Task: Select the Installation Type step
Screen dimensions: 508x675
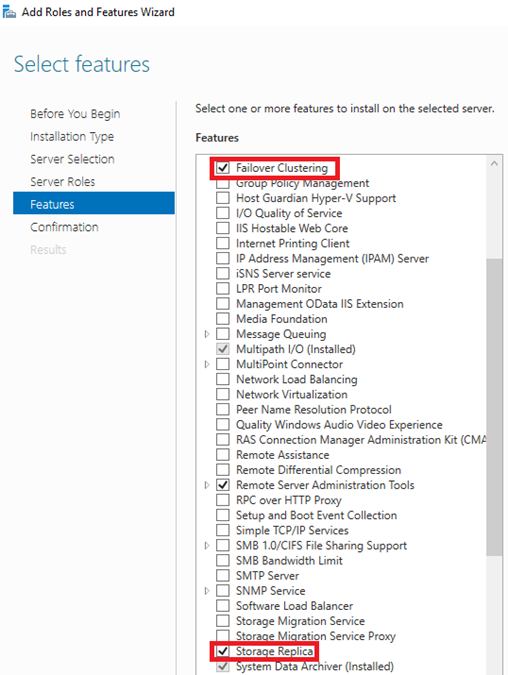Action: tap(72, 136)
